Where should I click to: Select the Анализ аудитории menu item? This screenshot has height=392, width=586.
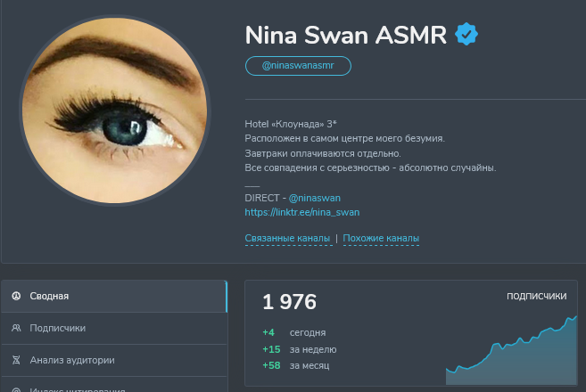tap(114, 360)
